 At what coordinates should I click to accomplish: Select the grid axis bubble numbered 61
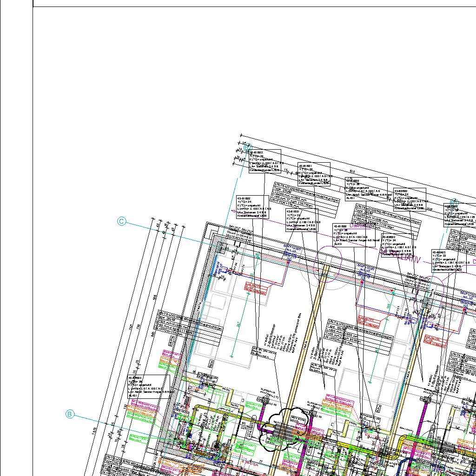point(455,202)
